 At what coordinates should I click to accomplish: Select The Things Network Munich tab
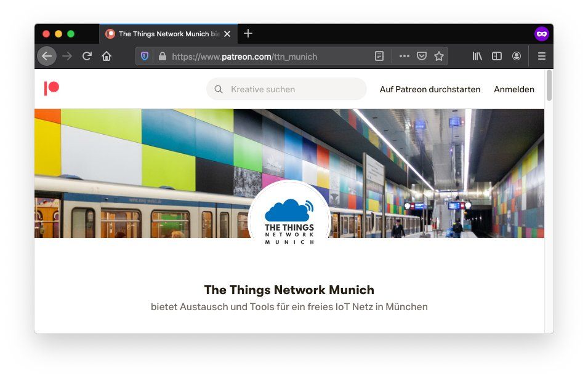coord(168,34)
